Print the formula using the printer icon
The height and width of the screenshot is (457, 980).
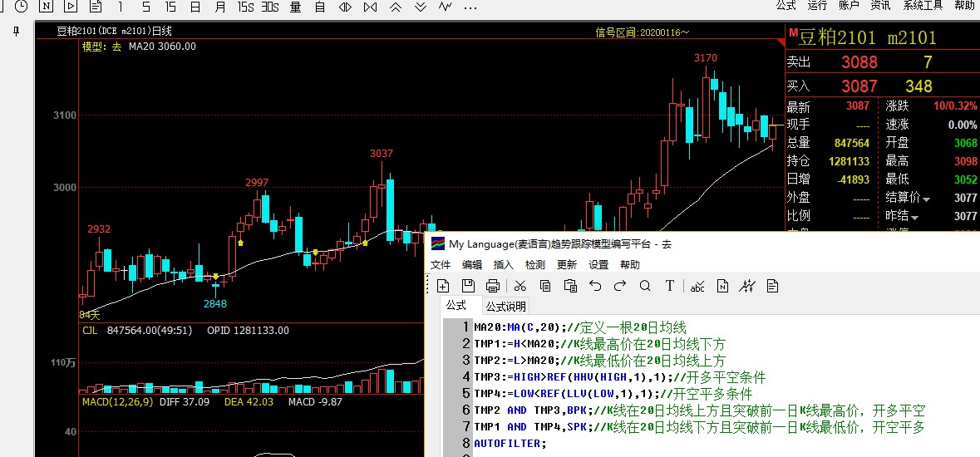(493, 286)
